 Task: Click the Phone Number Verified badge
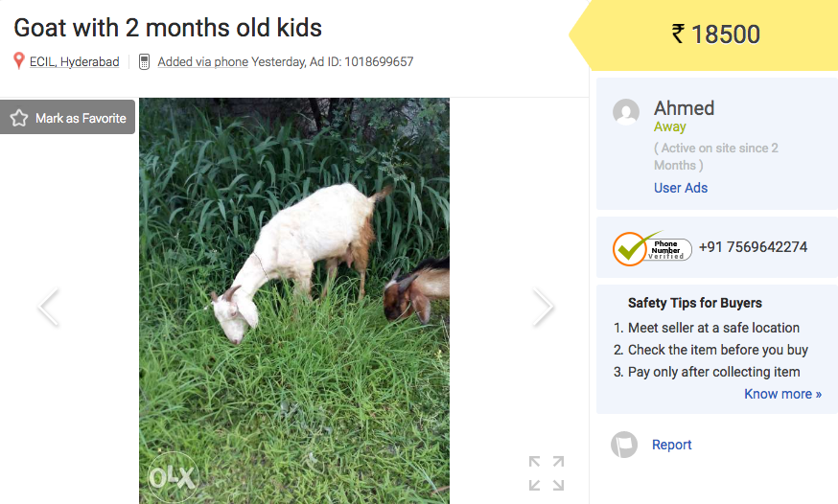pyautogui.click(x=652, y=248)
